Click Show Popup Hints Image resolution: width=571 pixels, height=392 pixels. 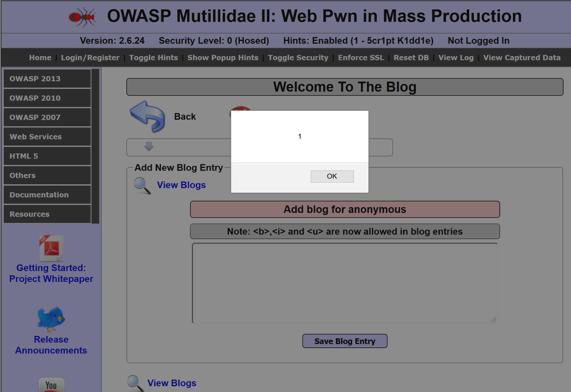(223, 58)
